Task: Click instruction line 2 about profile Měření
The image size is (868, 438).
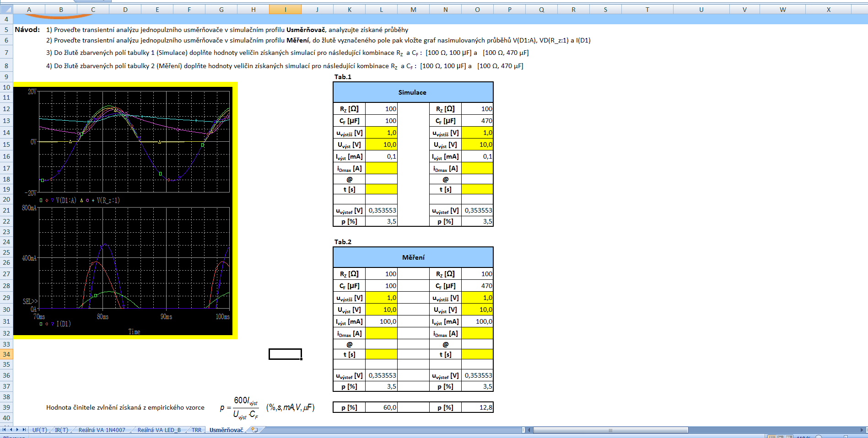Action: click(x=318, y=40)
